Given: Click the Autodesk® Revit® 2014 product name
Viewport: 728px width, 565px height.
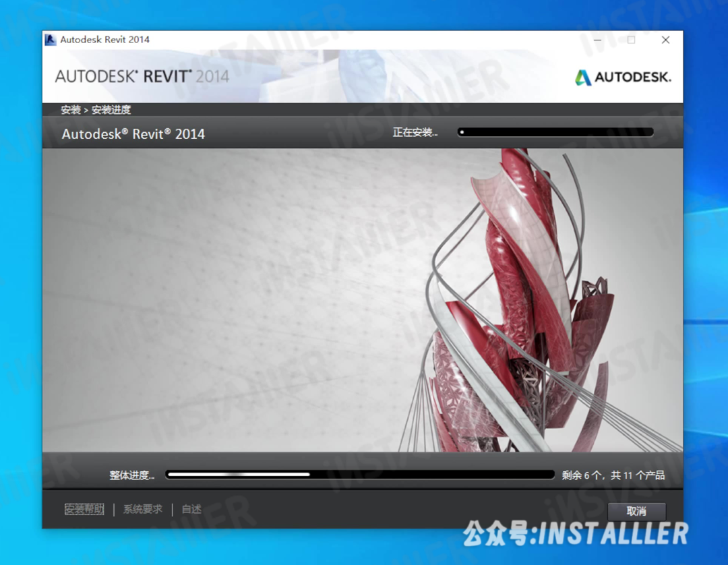Looking at the screenshot, I should (x=133, y=134).
